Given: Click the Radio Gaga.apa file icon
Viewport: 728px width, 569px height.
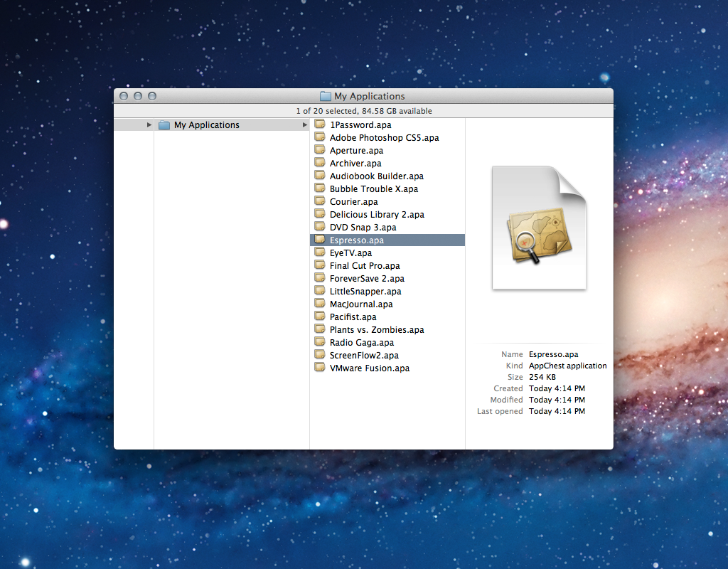Looking at the screenshot, I should click(320, 341).
